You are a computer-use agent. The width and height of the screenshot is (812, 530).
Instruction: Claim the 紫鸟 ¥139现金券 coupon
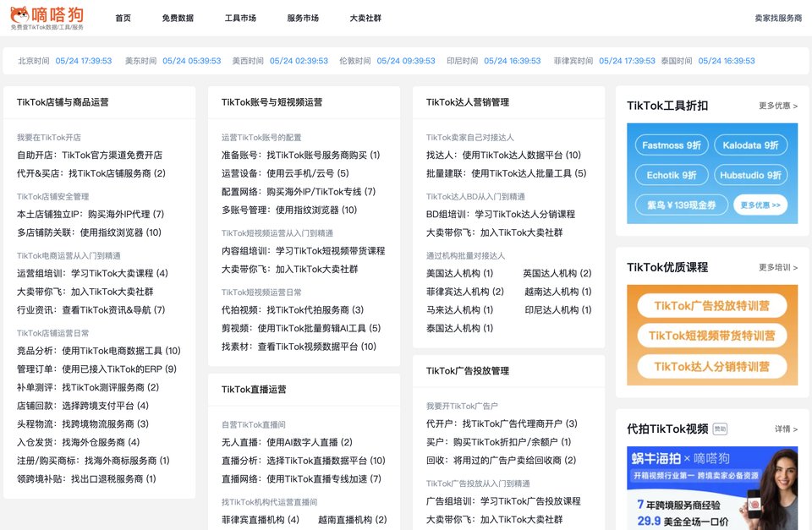click(682, 205)
